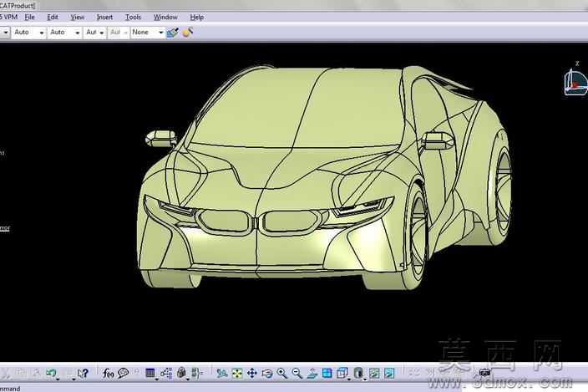Expand the Lock icon dropdown arrow
Viewport: 588px width, 392px height.
pyautogui.click(x=188, y=379)
